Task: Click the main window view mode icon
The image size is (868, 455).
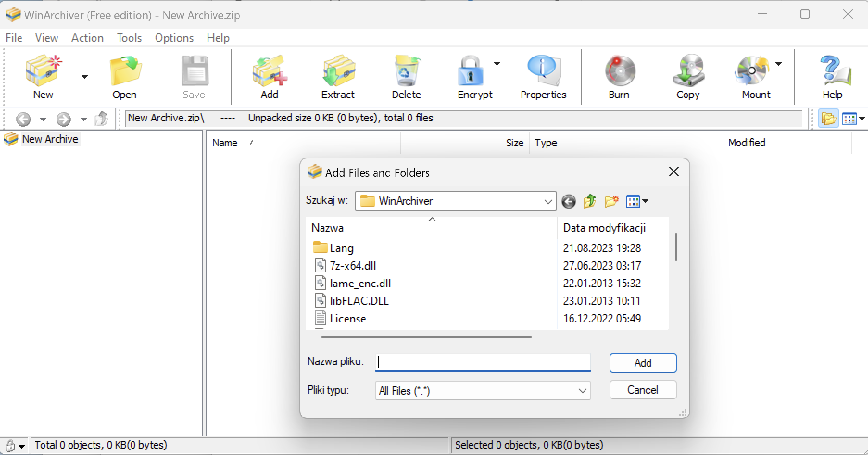Action: click(849, 119)
